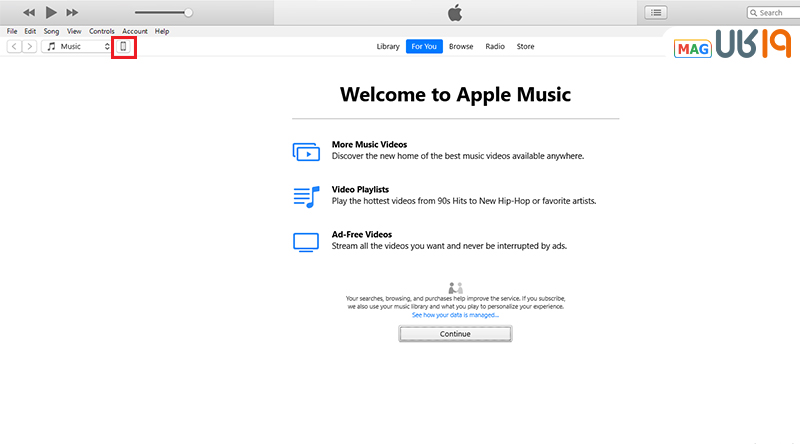
Task: Click the navigate back arrow
Action: pyautogui.click(x=14, y=47)
